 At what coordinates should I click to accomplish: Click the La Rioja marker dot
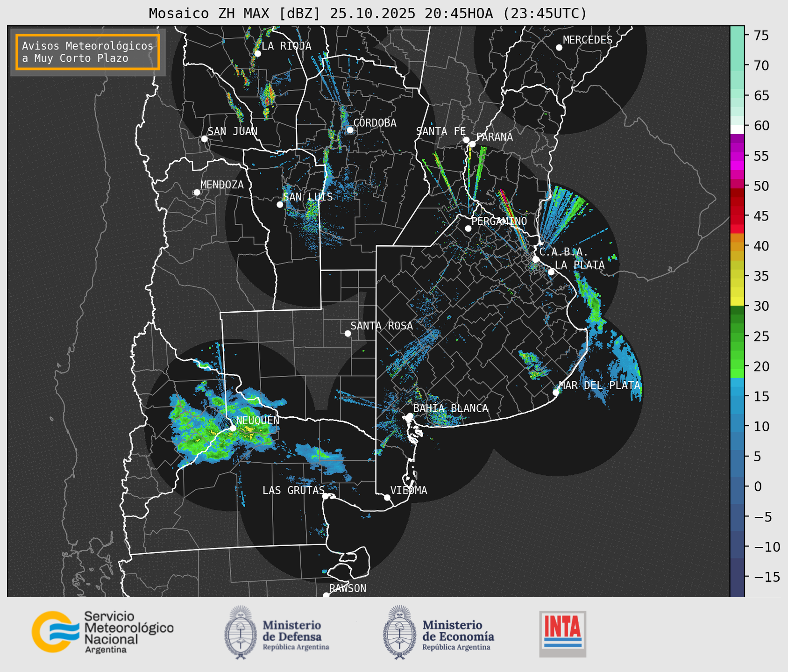257,54
